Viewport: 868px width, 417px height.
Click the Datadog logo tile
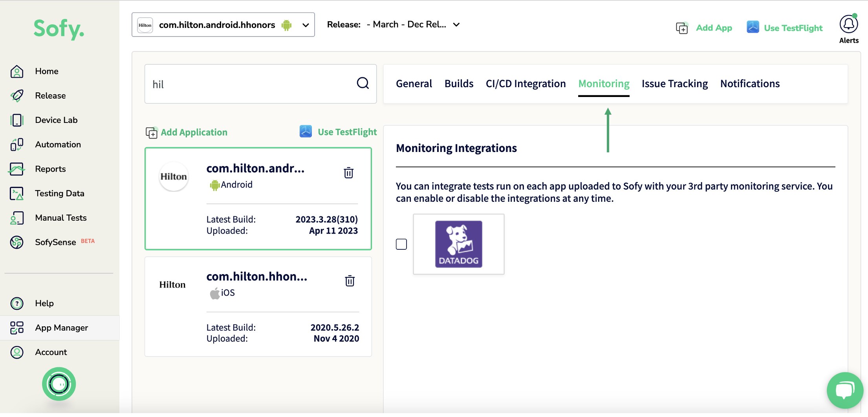click(x=458, y=244)
